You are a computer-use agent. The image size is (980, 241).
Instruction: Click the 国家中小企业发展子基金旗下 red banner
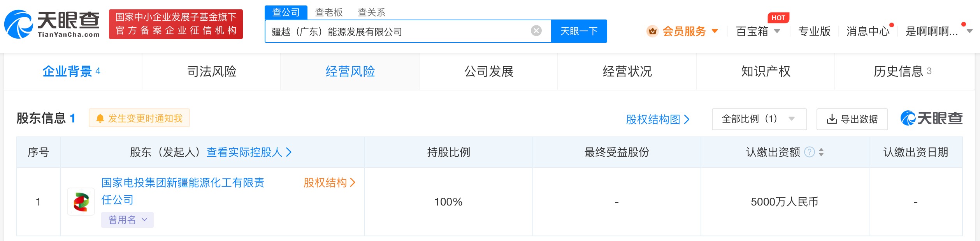pyautogui.click(x=176, y=24)
